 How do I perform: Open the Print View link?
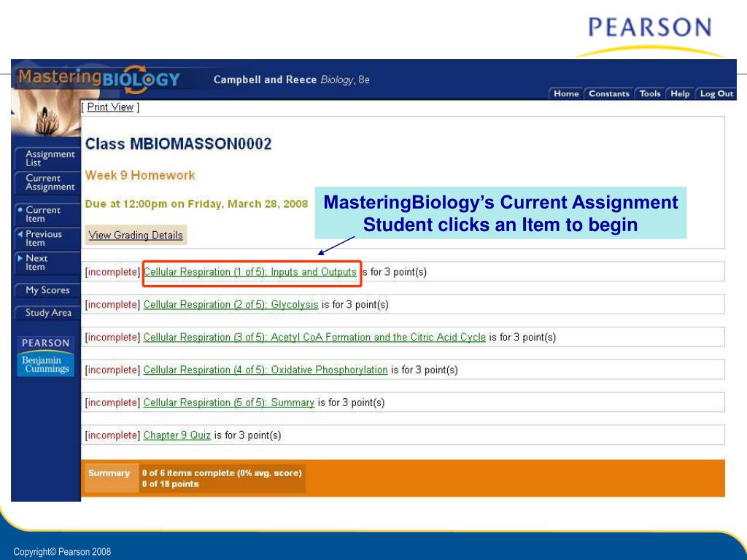(110, 107)
